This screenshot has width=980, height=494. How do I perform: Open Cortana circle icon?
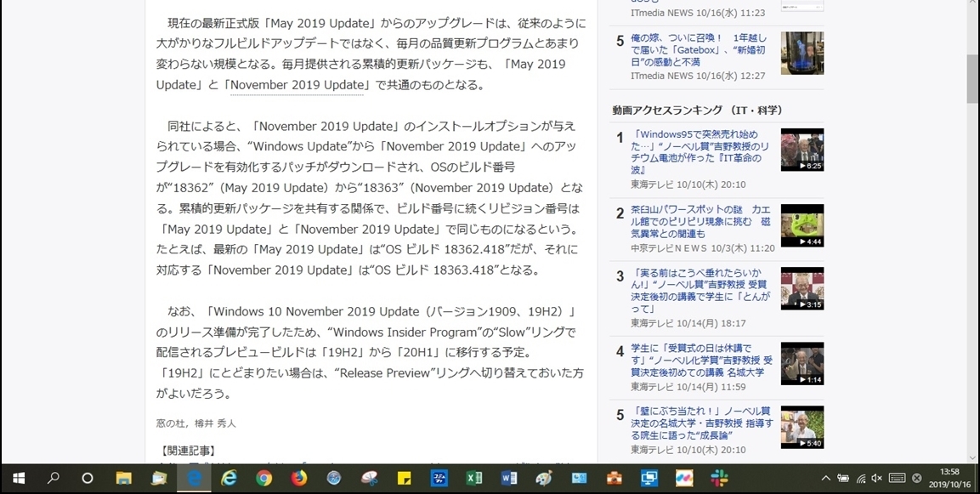pyautogui.click(x=88, y=479)
